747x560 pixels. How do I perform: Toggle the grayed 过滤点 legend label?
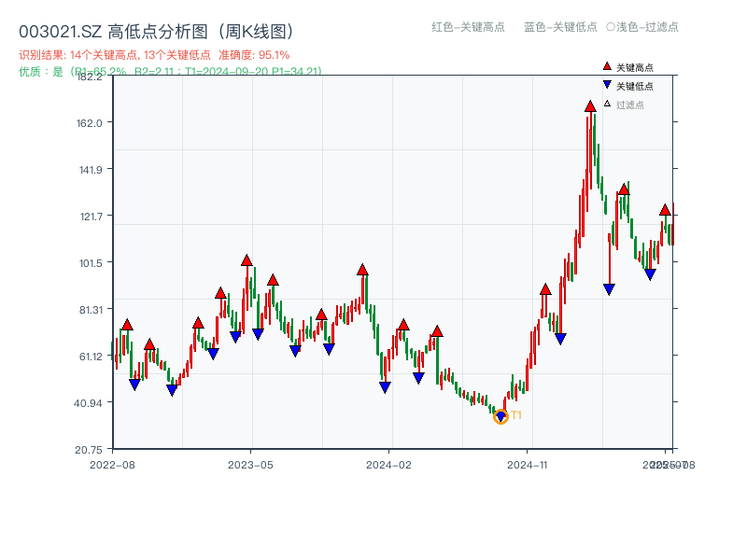point(629,105)
